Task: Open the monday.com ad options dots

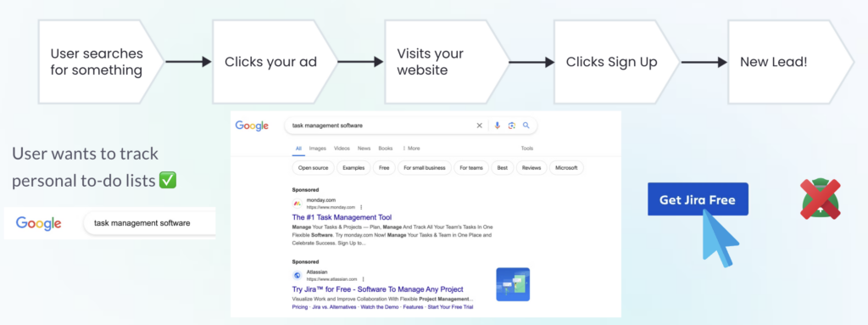Action: click(x=361, y=207)
